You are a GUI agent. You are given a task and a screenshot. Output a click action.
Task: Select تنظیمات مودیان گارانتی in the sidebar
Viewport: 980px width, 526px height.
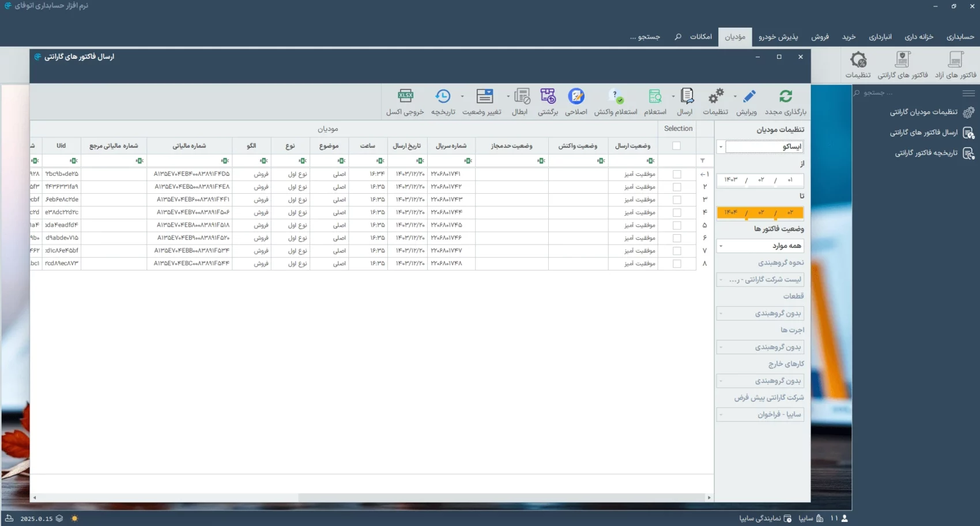(923, 112)
